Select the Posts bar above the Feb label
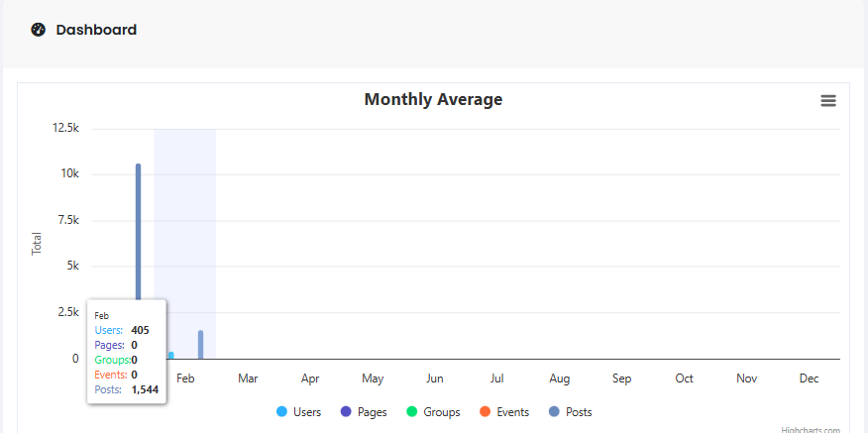Image resolution: width=868 pixels, height=433 pixels. 200,344
